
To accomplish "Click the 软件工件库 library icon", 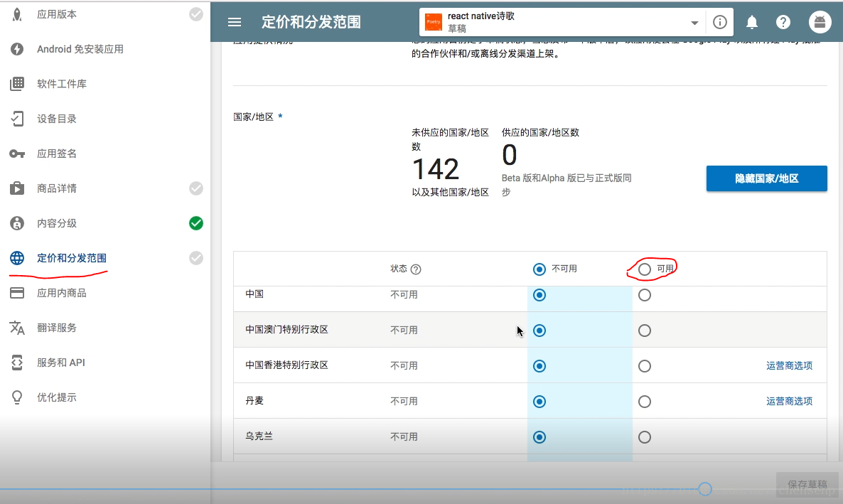I will (17, 84).
